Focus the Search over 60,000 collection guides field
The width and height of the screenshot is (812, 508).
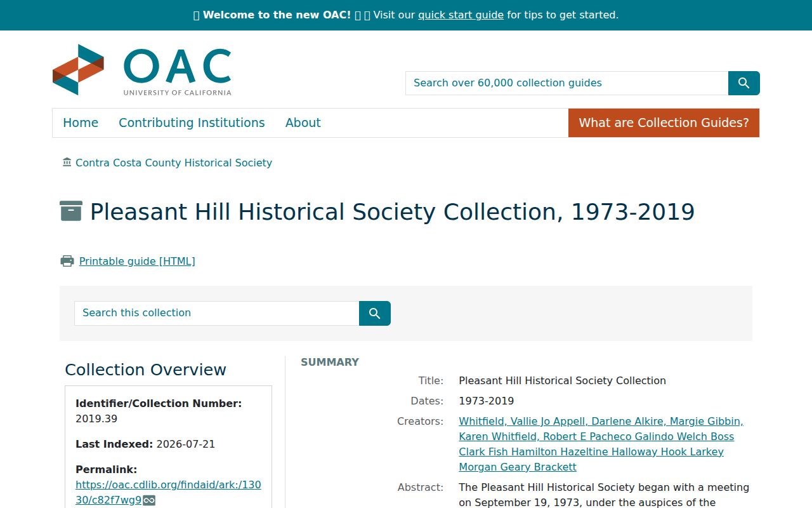point(566,83)
